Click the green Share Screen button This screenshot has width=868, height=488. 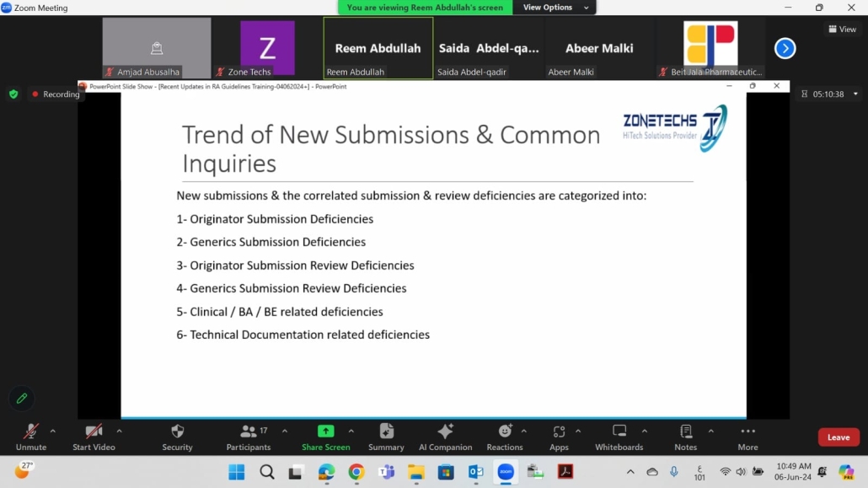click(x=325, y=432)
